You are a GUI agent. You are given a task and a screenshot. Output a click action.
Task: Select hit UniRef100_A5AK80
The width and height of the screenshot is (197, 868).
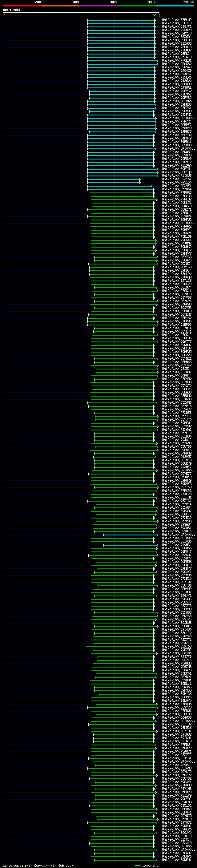[x=177, y=64]
